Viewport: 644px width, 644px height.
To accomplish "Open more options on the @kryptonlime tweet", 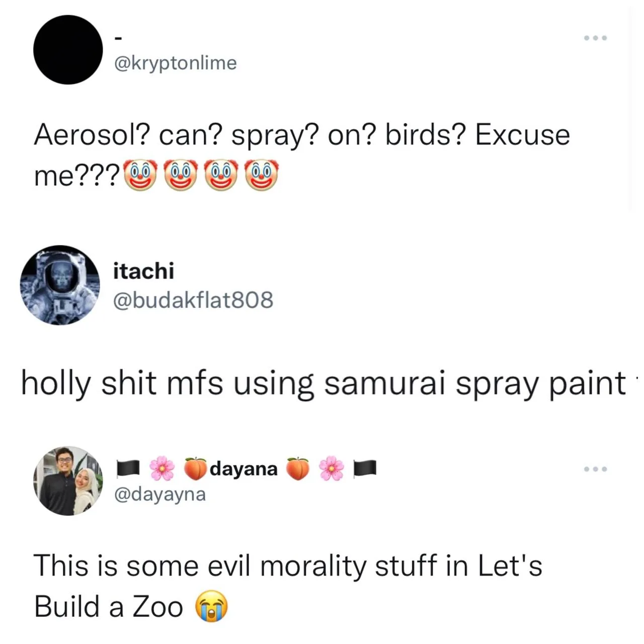I will 596,38.
